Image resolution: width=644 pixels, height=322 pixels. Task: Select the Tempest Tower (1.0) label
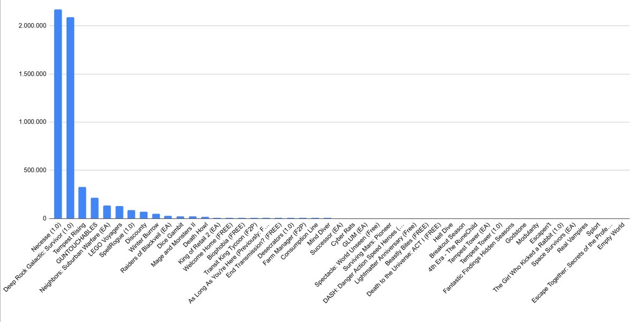[481, 243]
